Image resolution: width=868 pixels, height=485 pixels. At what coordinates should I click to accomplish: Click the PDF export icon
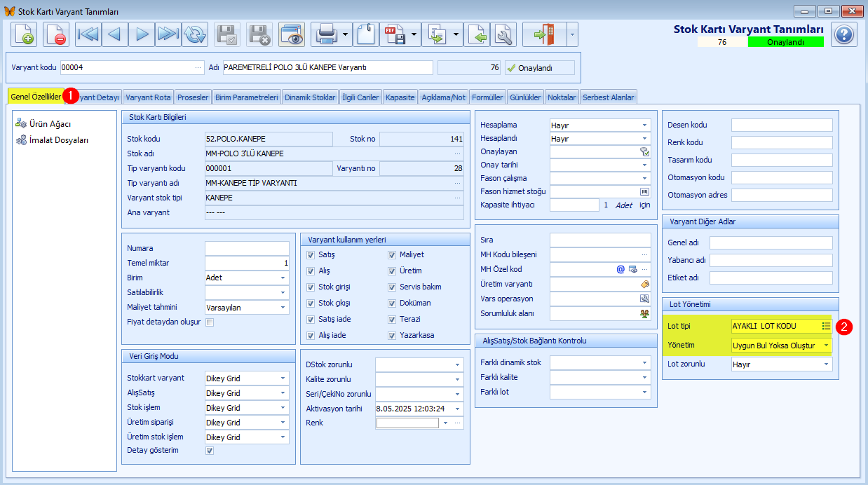click(x=395, y=34)
